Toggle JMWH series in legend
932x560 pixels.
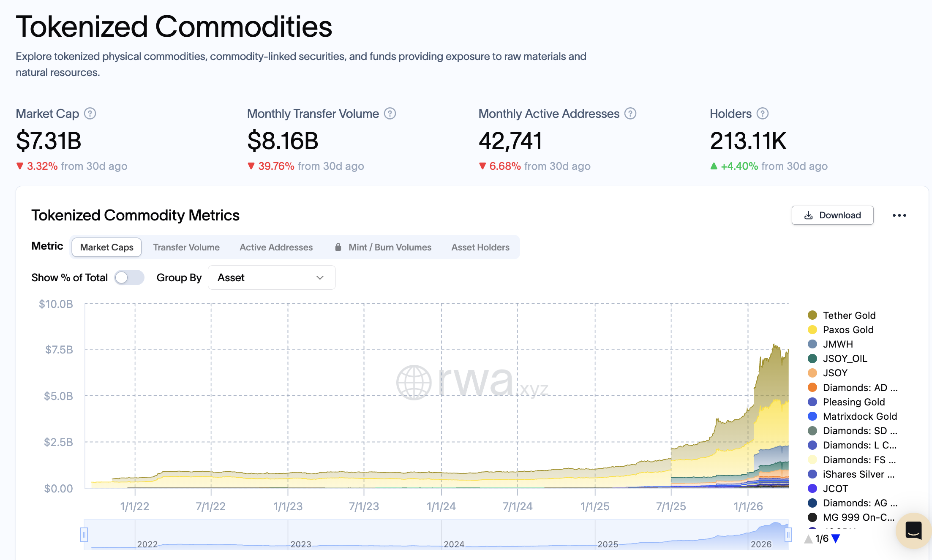(830, 344)
